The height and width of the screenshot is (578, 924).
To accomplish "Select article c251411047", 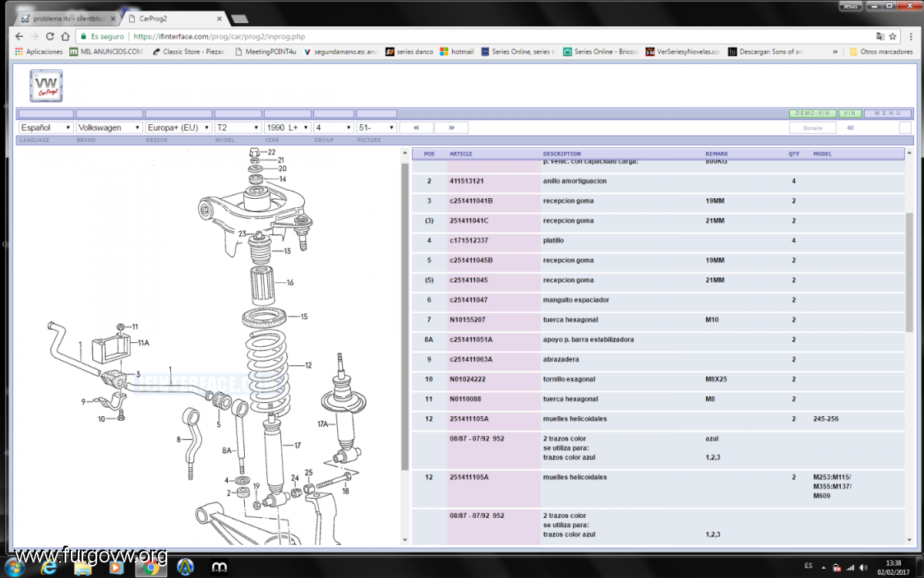I will [469, 300].
